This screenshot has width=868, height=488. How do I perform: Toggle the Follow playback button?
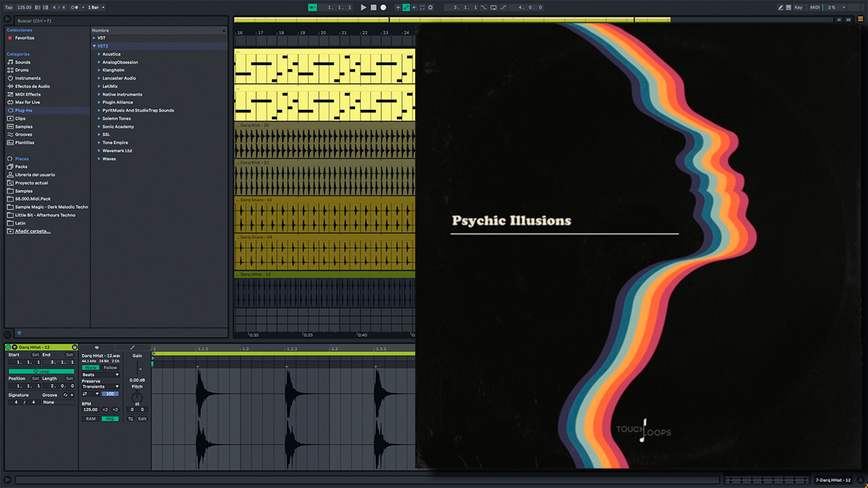(x=312, y=7)
